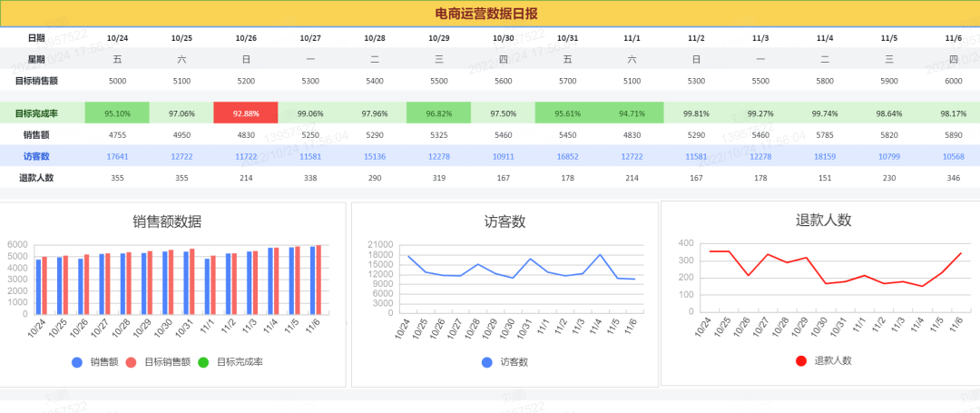The image size is (980, 413).
Task: Select the 5200 target sales cell
Action: click(x=246, y=81)
